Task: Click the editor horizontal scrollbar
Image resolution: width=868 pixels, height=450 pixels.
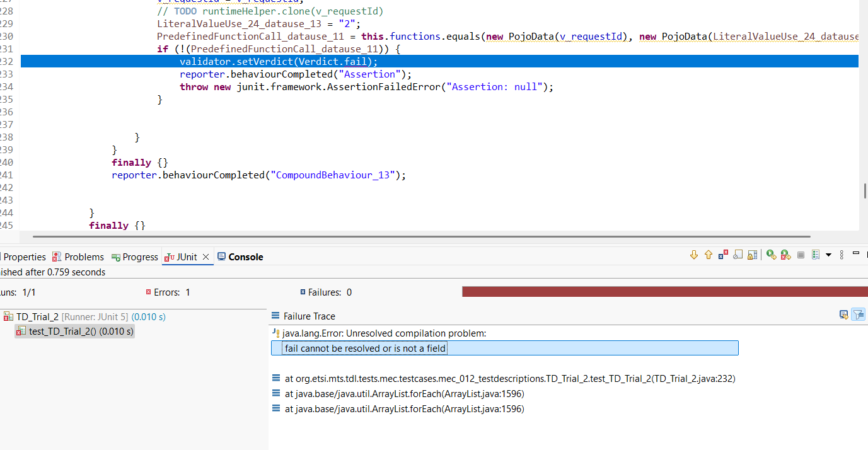Action: coord(421,237)
